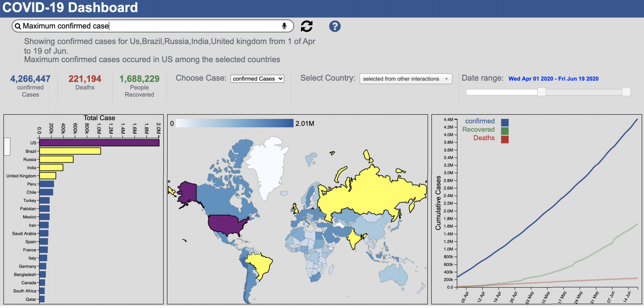Click the microphone voice input icon
This screenshot has height=308, width=644.
[x=284, y=26]
